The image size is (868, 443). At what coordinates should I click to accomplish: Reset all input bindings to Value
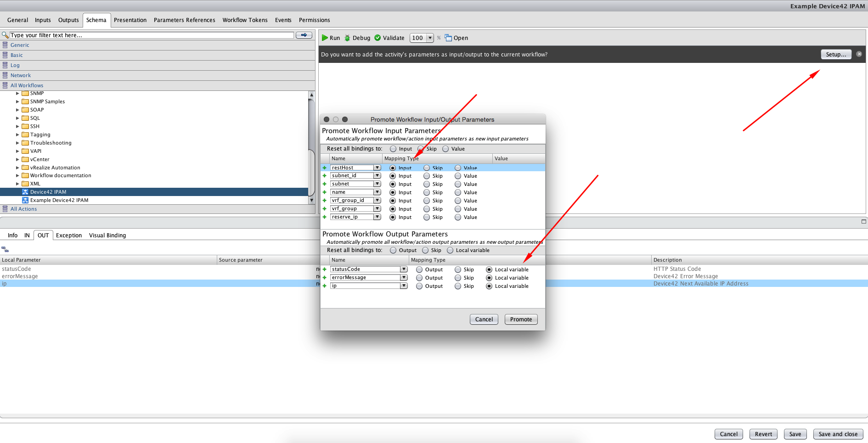[x=445, y=148]
